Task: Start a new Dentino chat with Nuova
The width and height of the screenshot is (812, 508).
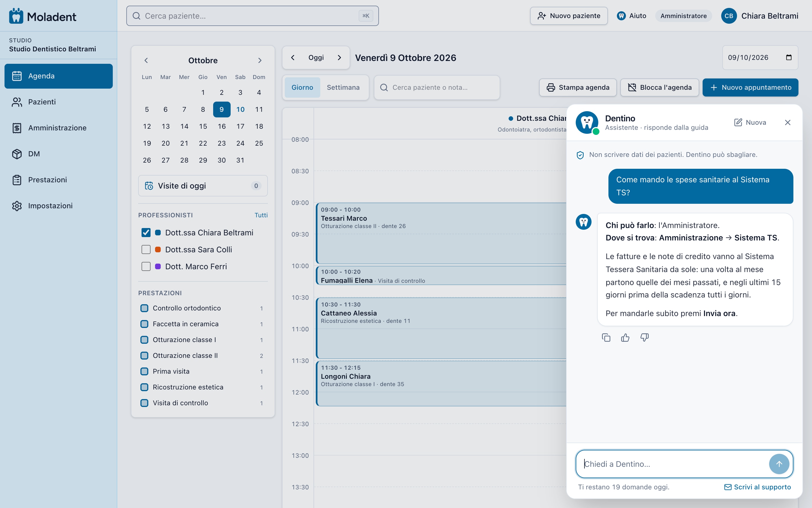Action: tap(750, 123)
